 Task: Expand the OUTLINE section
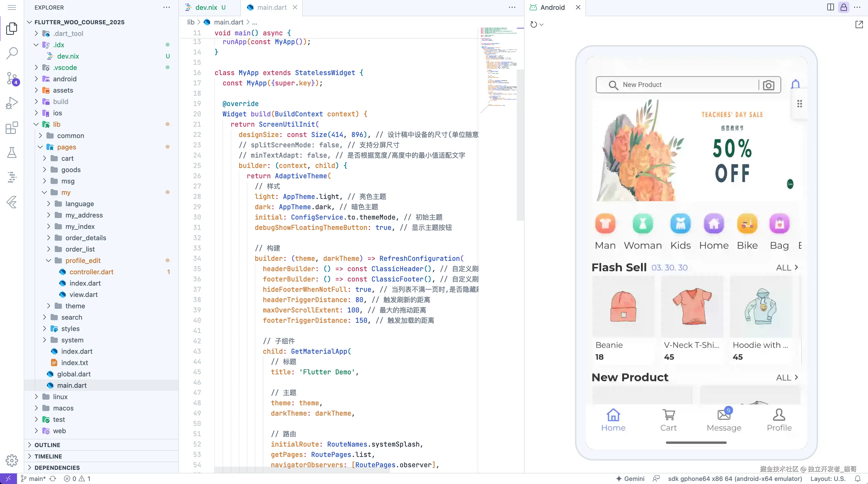pos(47,445)
